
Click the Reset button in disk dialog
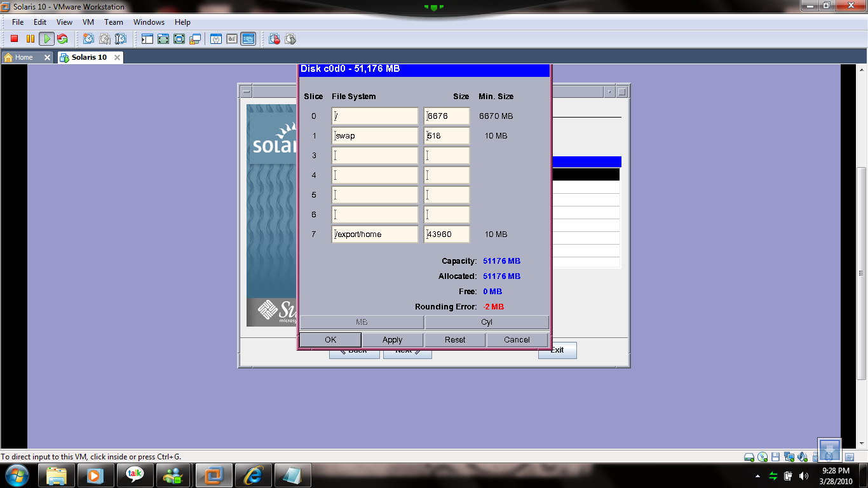click(x=455, y=340)
